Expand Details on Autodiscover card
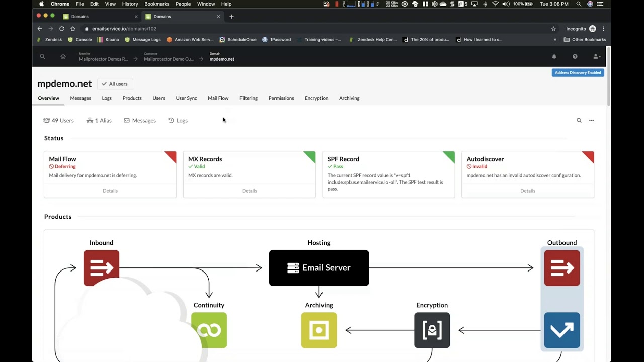The height and width of the screenshot is (362, 644). pos(528,191)
